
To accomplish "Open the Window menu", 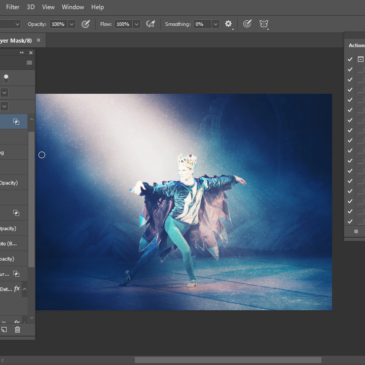I will [73, 7].
